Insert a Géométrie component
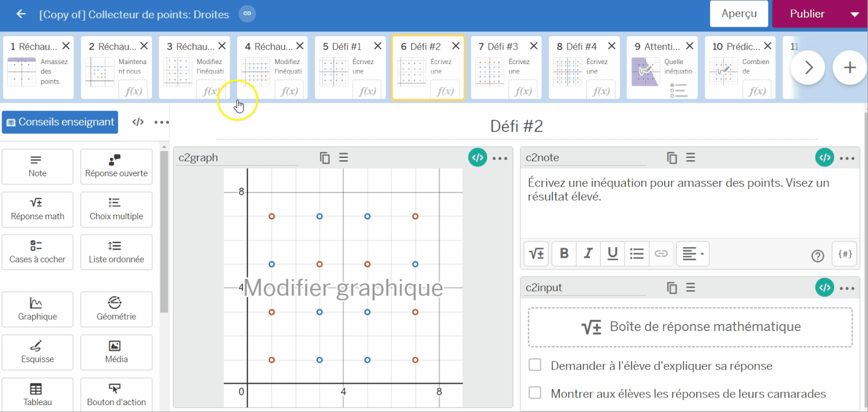The width and height of the screenshot is (868, 412). coord(116,309)
